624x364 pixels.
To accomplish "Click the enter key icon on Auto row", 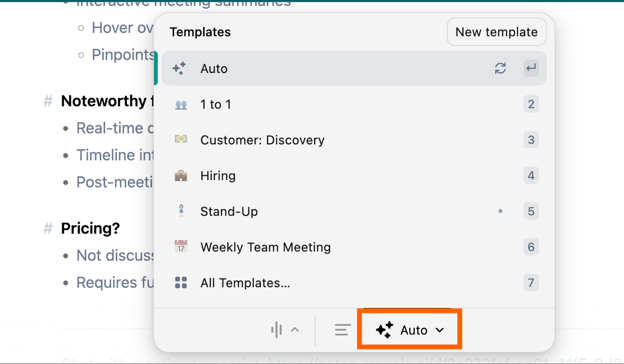I will (x=531, y=69).
